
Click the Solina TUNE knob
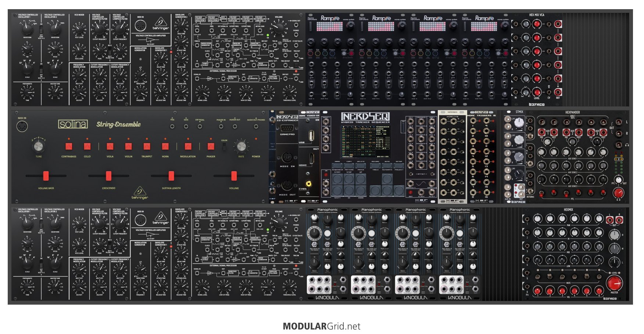pos(39,146)
